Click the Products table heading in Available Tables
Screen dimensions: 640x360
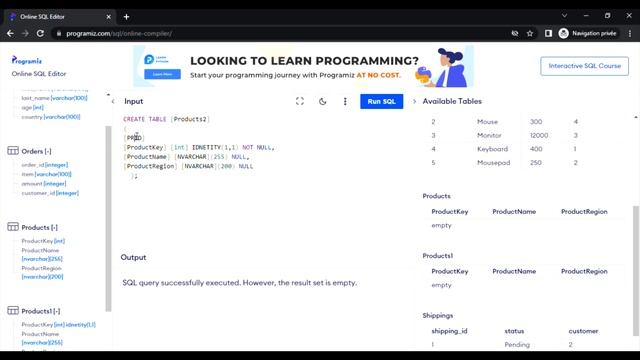436,196
